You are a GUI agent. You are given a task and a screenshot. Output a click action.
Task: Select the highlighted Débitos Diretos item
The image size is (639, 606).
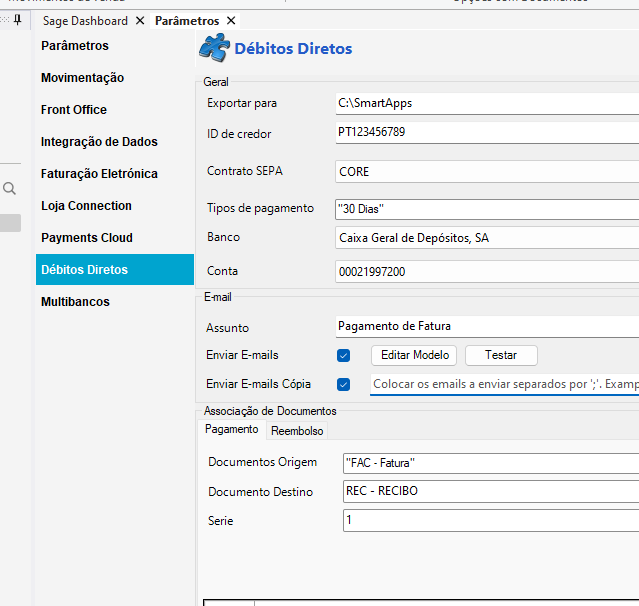pyautogui.click(x=115, y=269)
